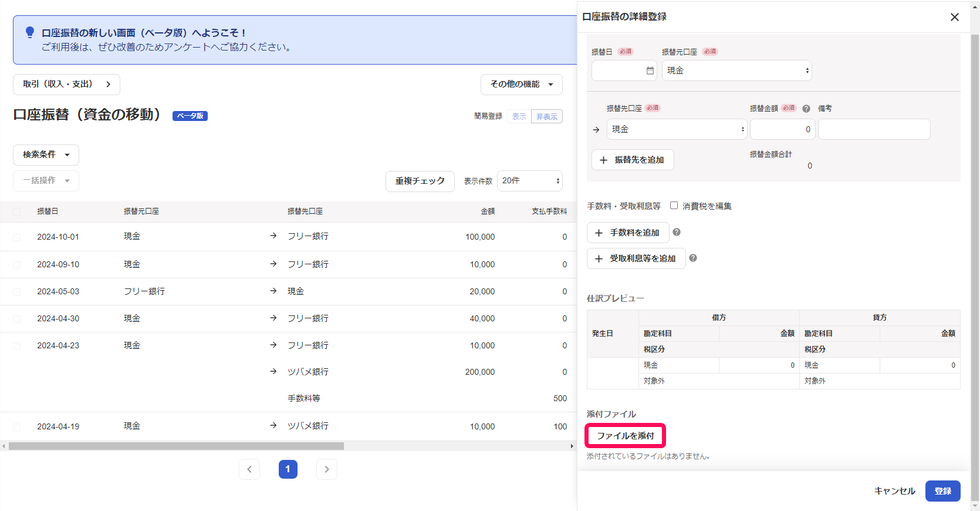
Task: Click the 手数料を追加 button
Action: [628, 233]
